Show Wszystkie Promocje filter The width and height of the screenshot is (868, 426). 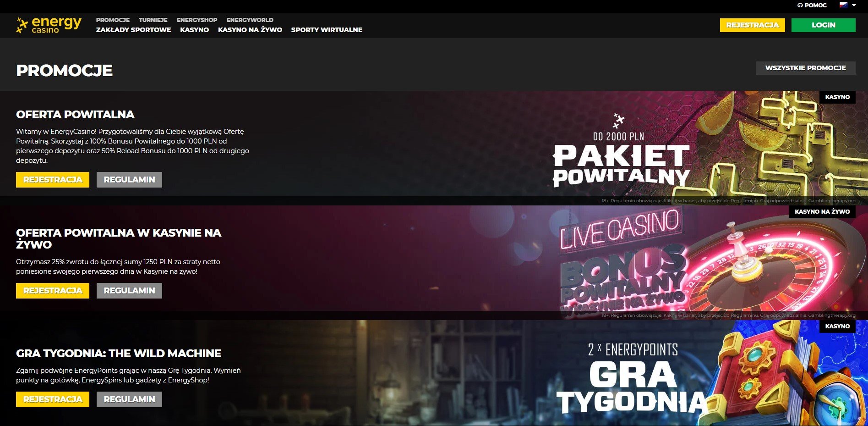(x=805, y=68)
